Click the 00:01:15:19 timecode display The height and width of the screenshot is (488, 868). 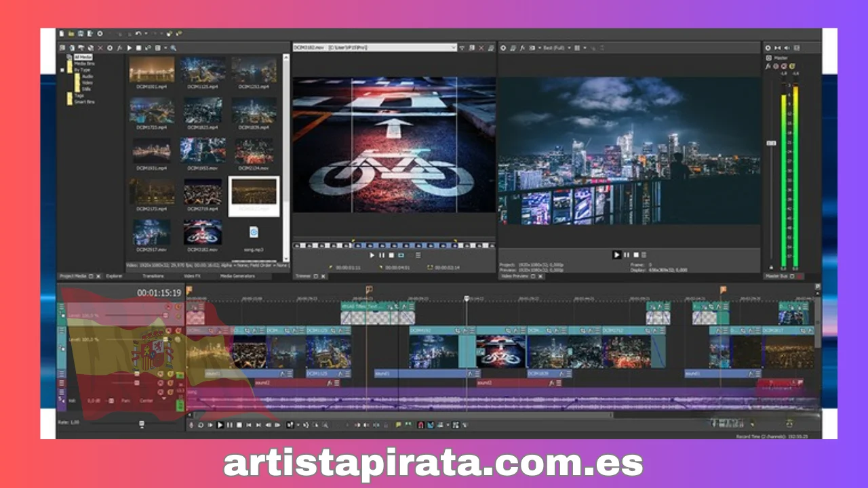point(159,293)
